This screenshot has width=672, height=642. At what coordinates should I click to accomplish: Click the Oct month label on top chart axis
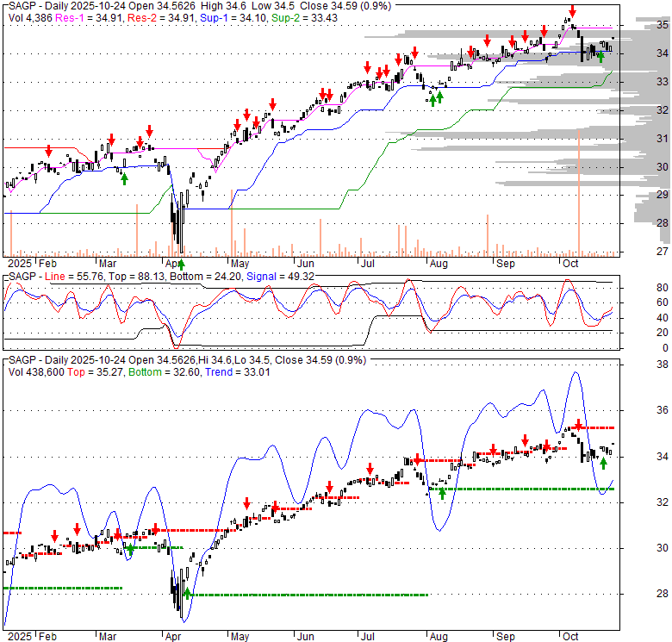tap(569, 262)
